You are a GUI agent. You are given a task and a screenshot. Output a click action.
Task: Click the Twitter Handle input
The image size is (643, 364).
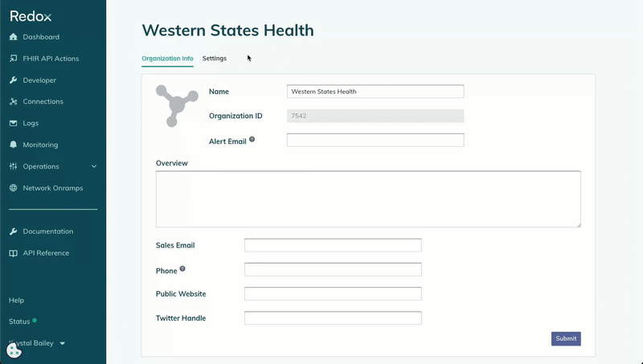[x=333, y=317]
